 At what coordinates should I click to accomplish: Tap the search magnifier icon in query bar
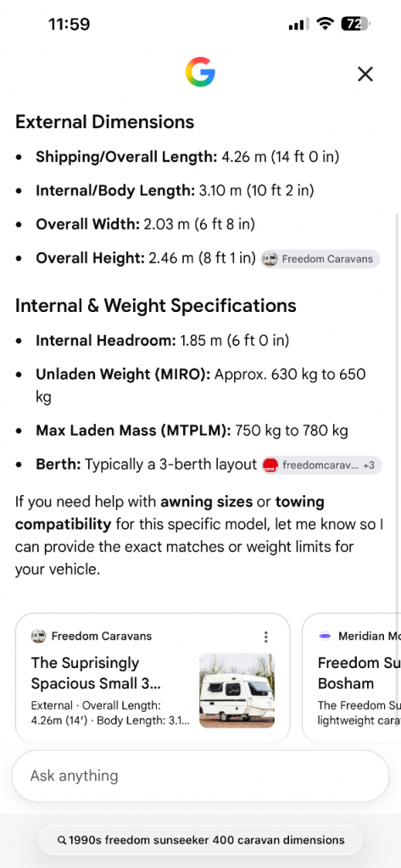(x=62, y=840)
